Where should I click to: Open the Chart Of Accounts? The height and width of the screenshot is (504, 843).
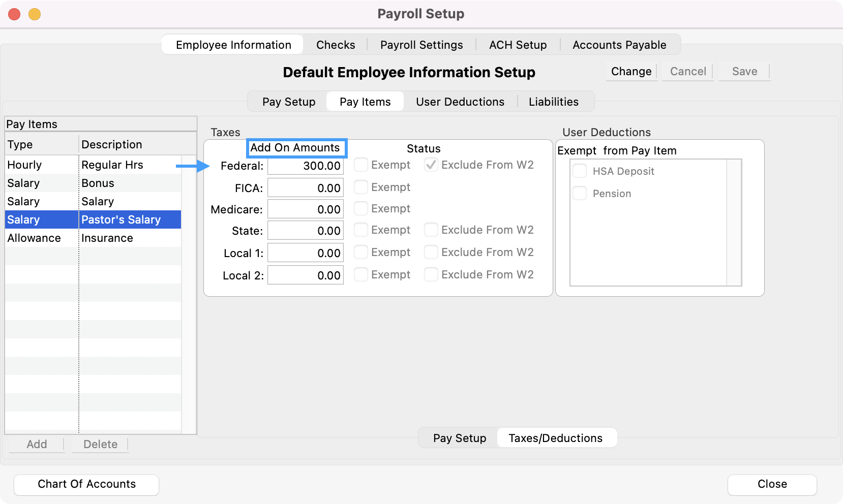click(86, 484)
